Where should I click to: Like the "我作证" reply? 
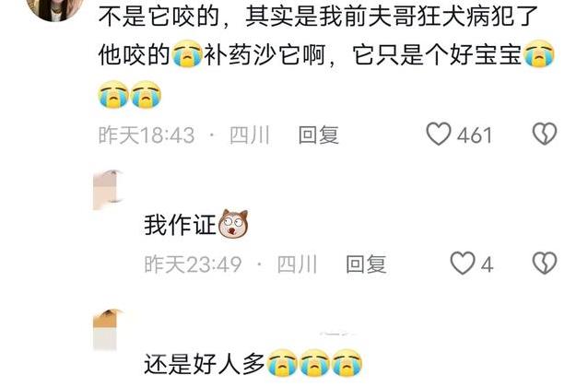[x=463, y=264]
